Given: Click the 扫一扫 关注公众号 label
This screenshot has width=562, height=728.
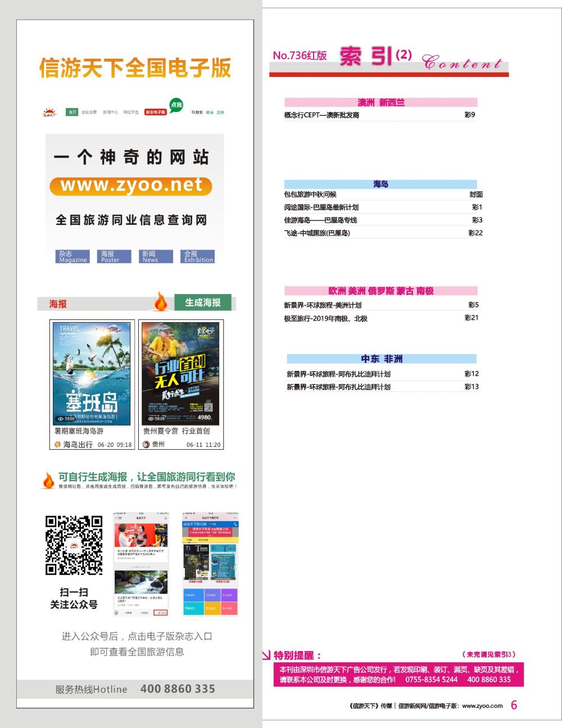Looking at the screenshot, I should [74, 598].
